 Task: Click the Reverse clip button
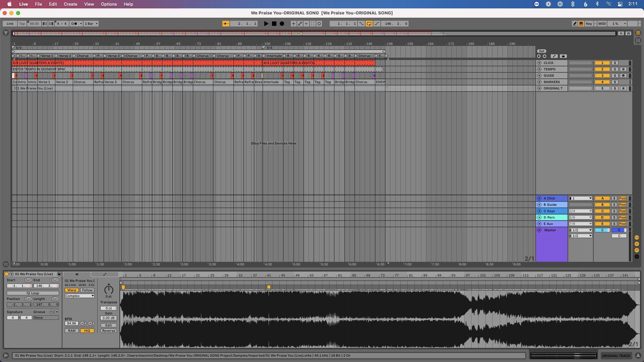pyautogui.click(x=108, y=331)
